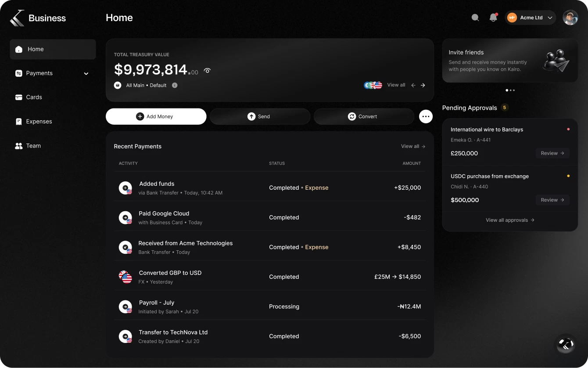The height and width of the screenshot is (368, 588).
Task: Click the Kairo Business logo
Action: click(38, 18)
